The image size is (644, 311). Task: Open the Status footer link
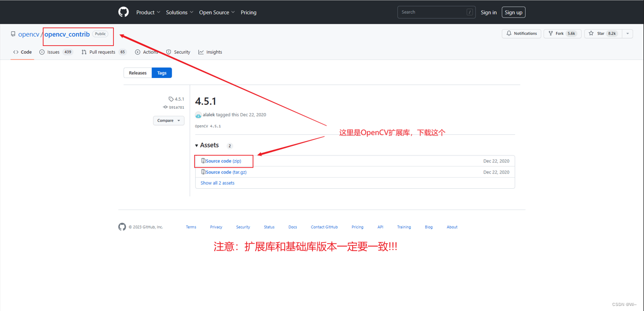coord(269,227)
